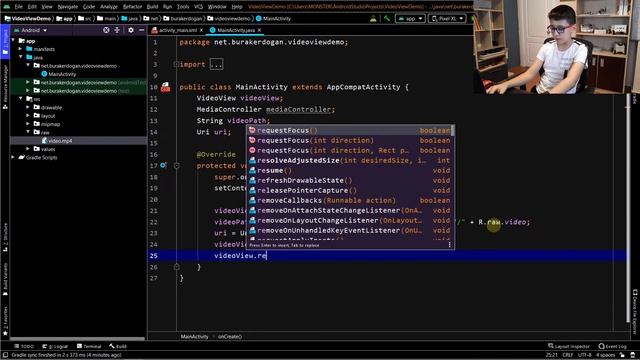Open the Build Variants side tab

click(5, 280)
